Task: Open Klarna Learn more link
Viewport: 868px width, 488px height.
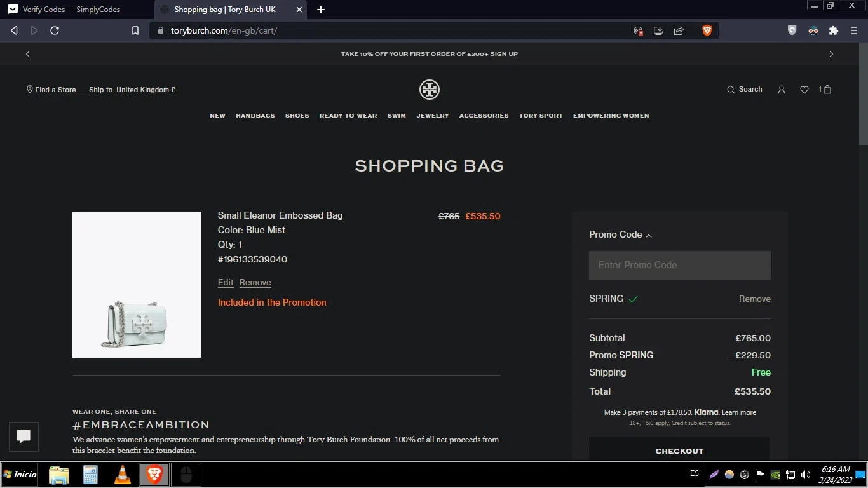Action: click(739, 413)
